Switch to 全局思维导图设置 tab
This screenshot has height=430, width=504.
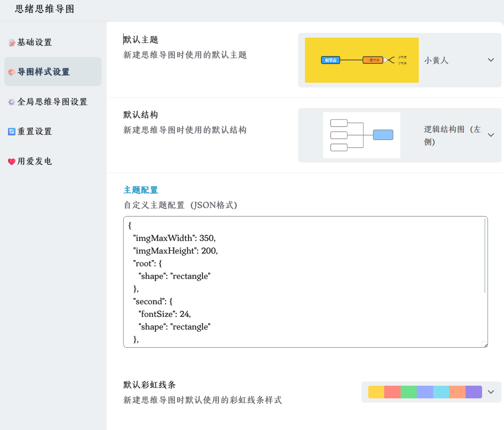click(x=52, y=102)
